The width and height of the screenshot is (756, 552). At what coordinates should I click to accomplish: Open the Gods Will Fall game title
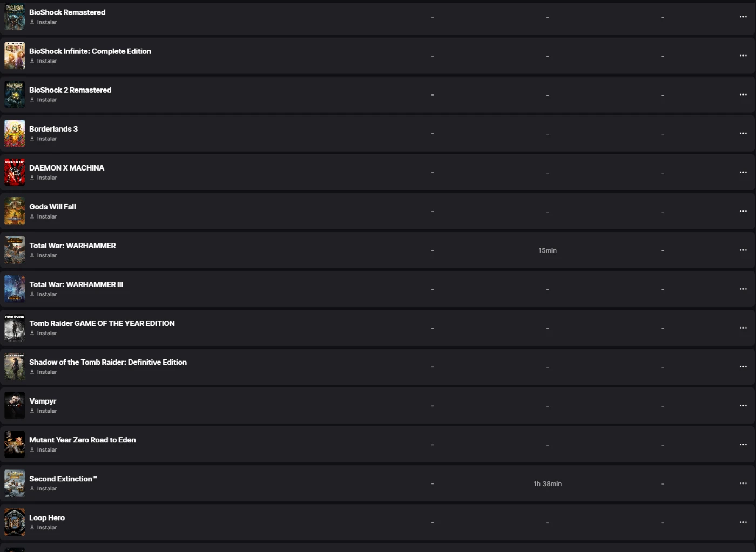coord(52,207)
